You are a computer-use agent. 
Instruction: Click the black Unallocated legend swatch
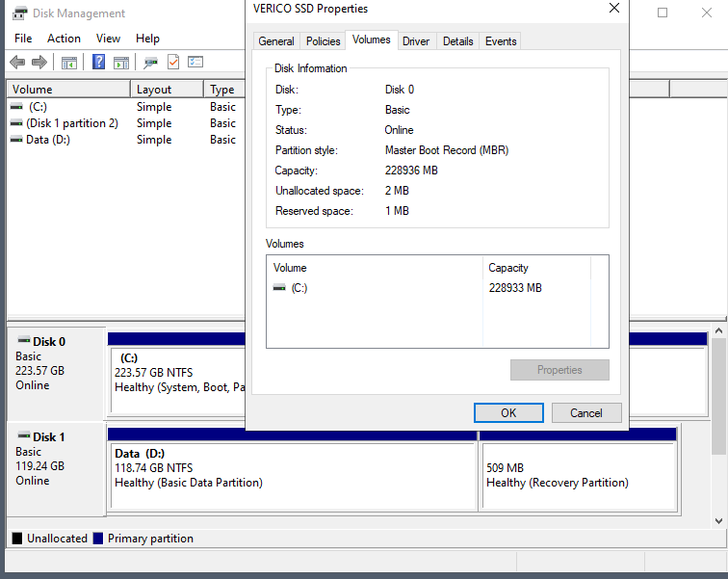pyautogui.click(x=17, y=539)
